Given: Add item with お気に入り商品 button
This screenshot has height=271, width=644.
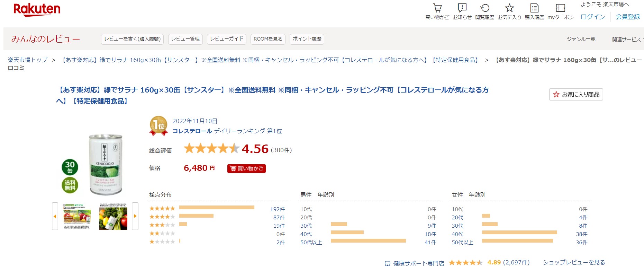Looking at the screenshot, I should [576, 94].
